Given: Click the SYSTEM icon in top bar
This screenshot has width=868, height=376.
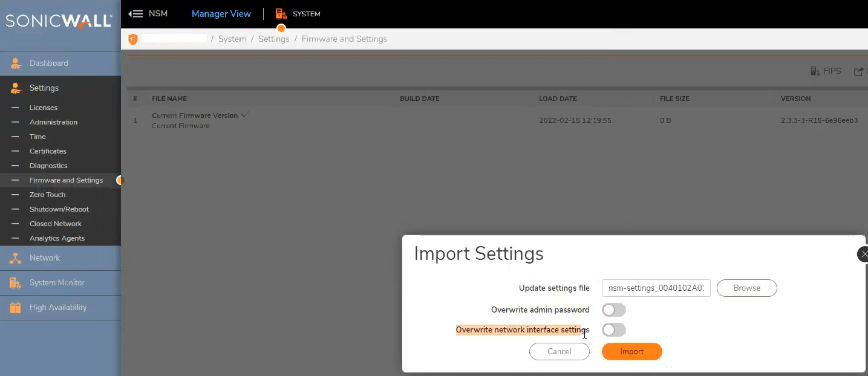Looking at the screenshot, I should click(281, 13).
